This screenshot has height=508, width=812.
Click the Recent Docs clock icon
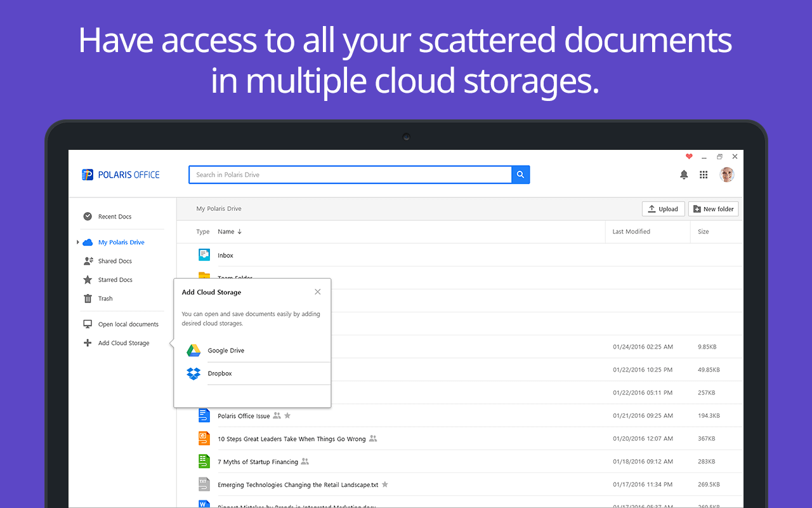(88, 217)
